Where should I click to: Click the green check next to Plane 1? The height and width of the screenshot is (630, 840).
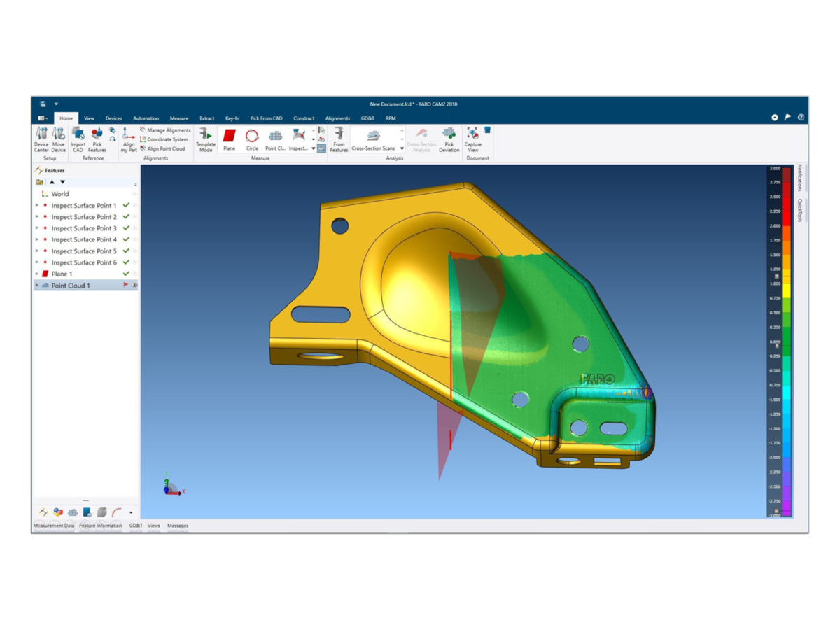pos(125,274)
